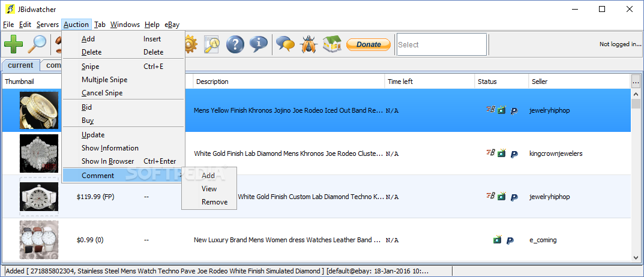Viewport: 644px width, 277px height.
Task: Expand the Comment submenu entry
Action: (x=123, y=176)
